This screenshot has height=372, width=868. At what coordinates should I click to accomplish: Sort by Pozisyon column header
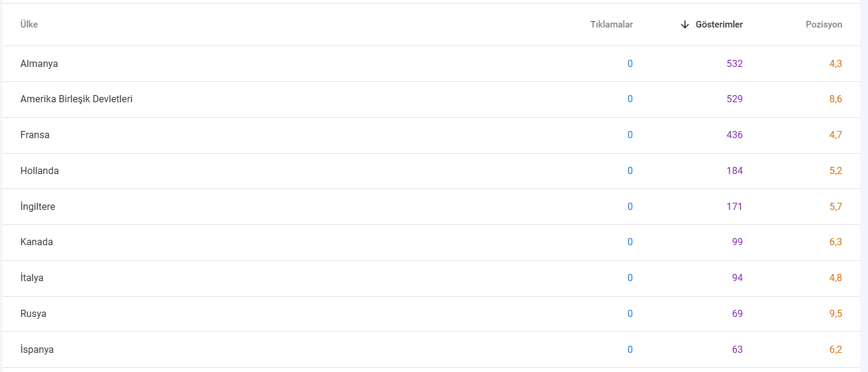tap(824, 25)
